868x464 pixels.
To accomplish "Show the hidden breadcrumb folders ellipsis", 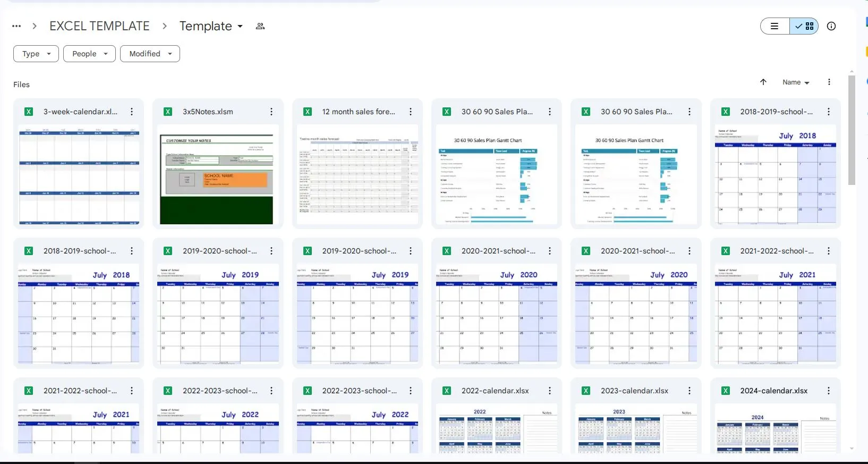I will [16, 26].
